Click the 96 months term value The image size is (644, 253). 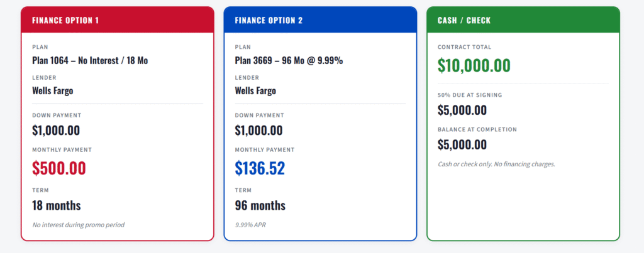click(260, 205)
